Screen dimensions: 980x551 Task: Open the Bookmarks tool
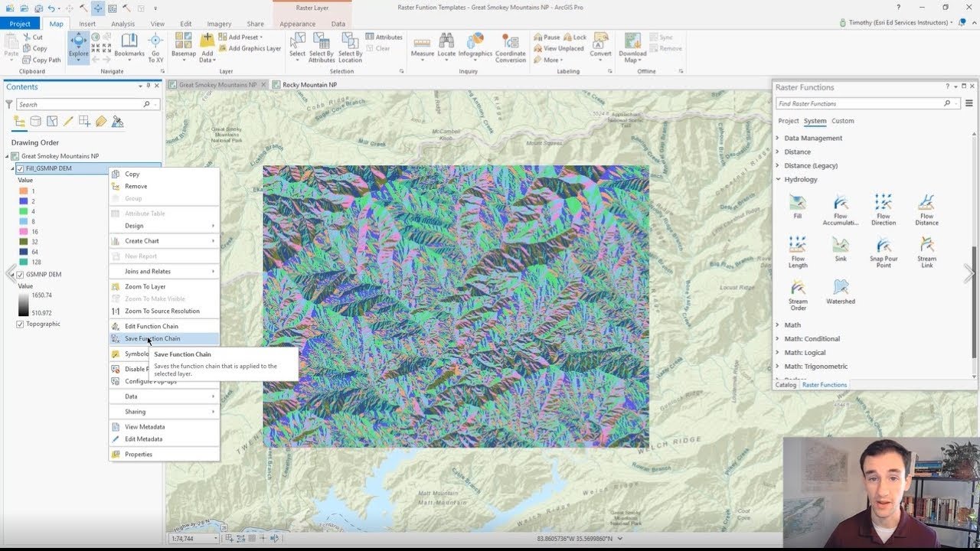(129, 46)
